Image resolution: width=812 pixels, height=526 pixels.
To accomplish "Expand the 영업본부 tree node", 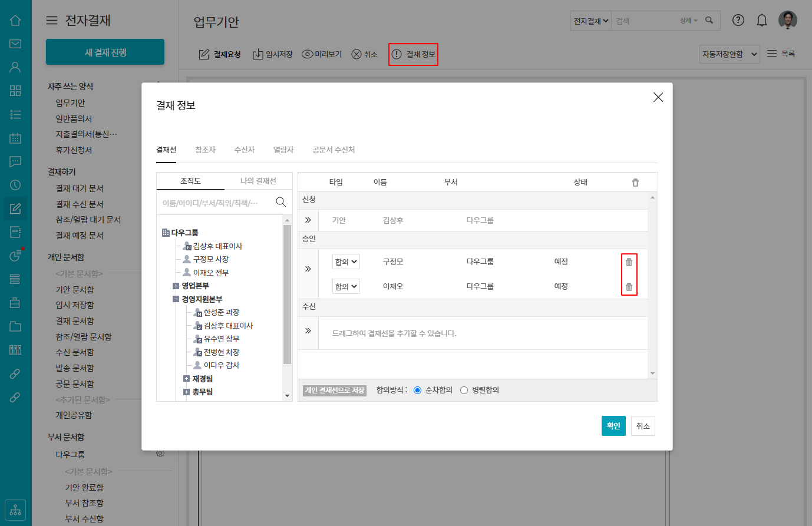I will 176,286.
